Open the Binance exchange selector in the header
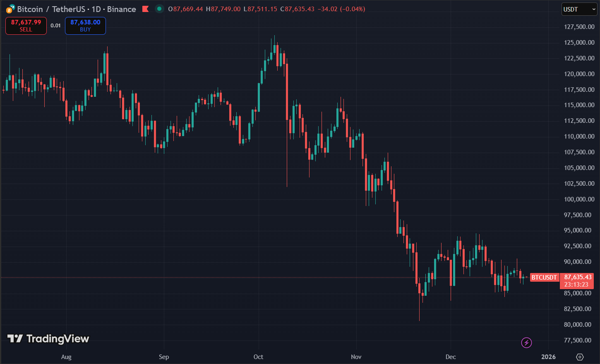This screenshot has height=364, width=600. (121, 9)
